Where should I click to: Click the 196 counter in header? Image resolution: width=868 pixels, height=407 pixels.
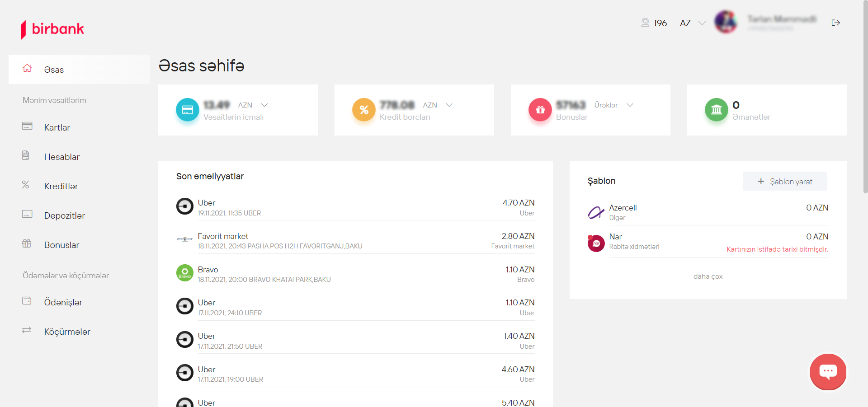tap(660, 23)
